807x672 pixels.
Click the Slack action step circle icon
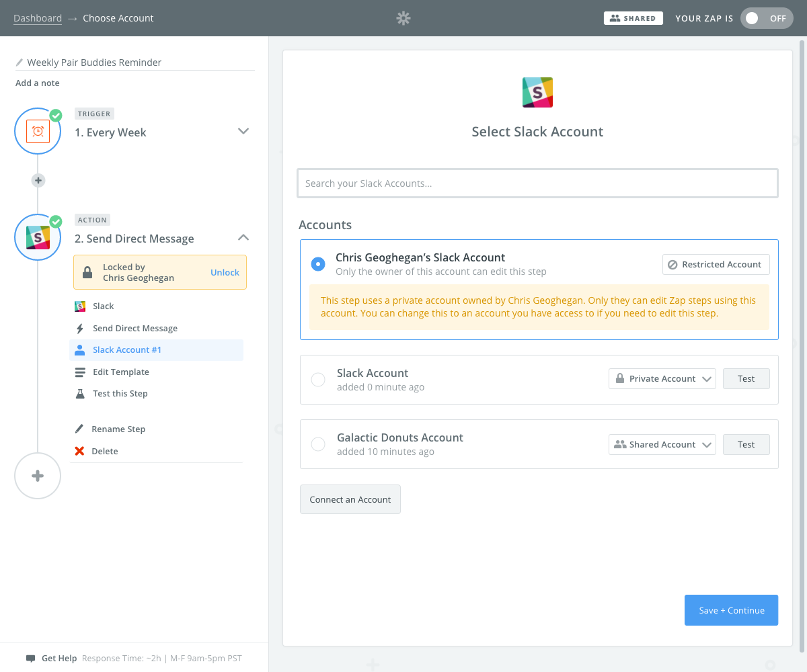point(38,237)
